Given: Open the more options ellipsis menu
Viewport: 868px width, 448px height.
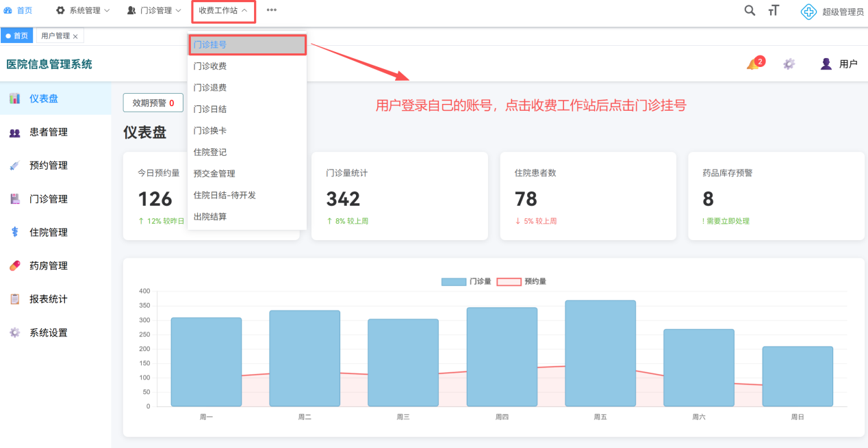Looking at the screenshot, I should pyautogui.click(x=272, y=10).
